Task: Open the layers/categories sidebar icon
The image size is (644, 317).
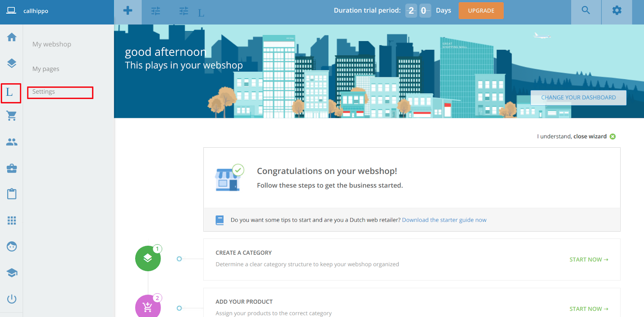Action: [x=12, y=63]
